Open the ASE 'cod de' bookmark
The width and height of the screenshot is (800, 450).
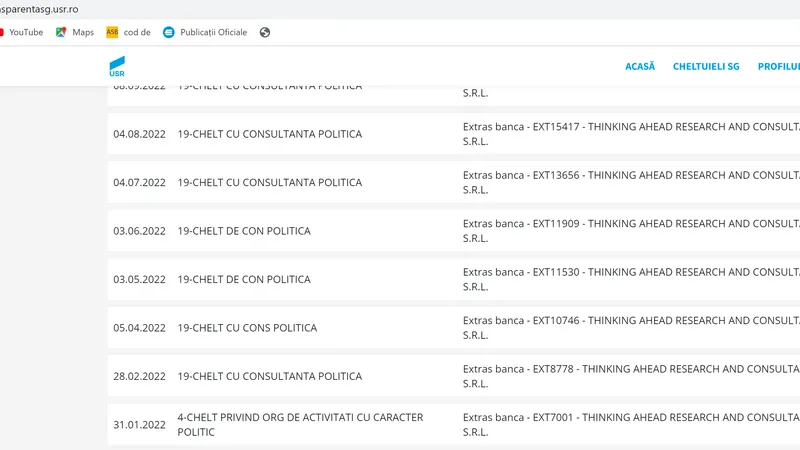129,32
